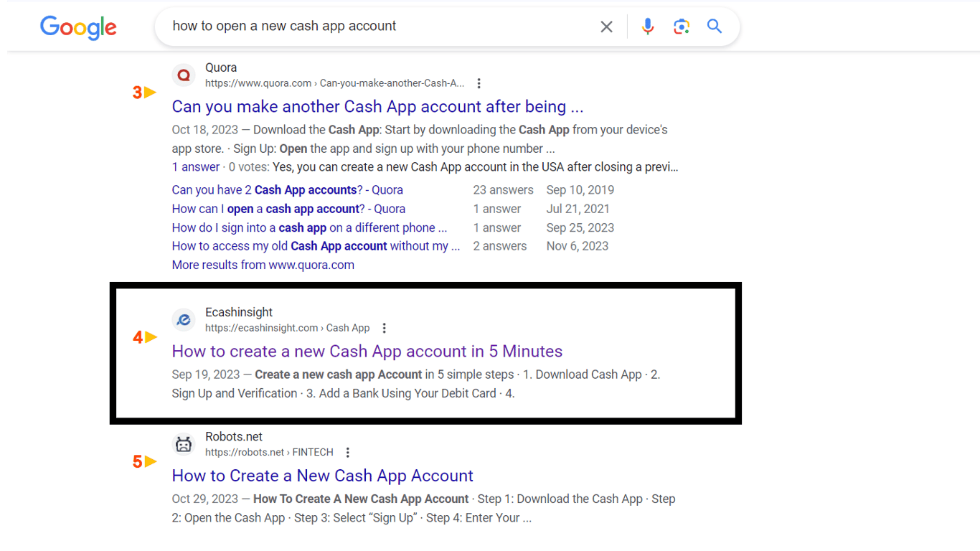Click the 'Jul 21, 2021' date text

[578, 209]
